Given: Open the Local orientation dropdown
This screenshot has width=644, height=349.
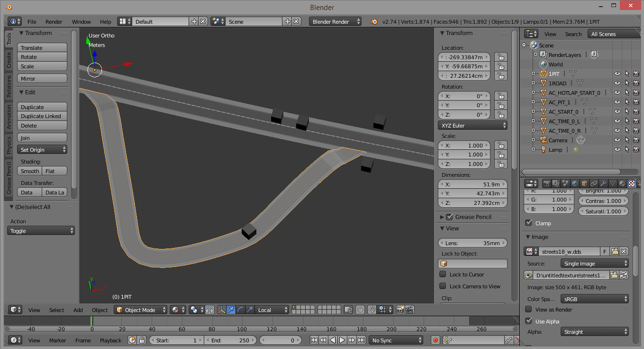Looking at the screenshot, I should click(272, 310).
